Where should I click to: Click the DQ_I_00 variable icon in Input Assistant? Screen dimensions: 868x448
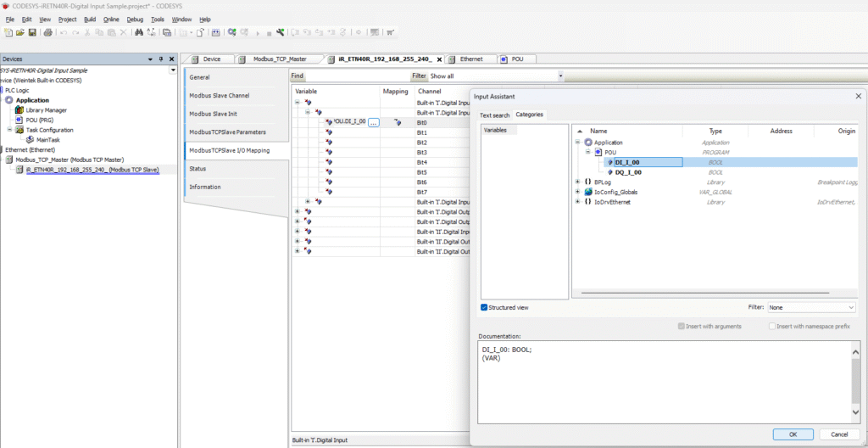[610, 172]
